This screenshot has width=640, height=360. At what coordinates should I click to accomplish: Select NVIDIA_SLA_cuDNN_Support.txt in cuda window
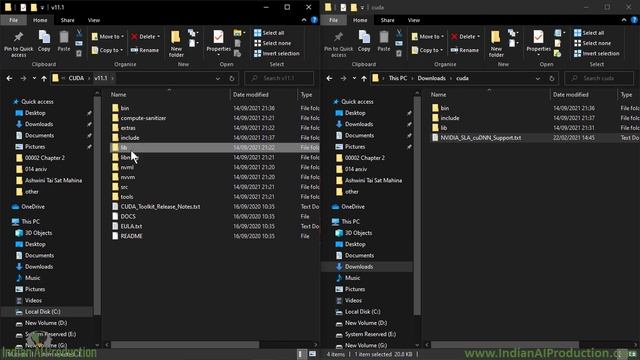click(x=480, y=138)
